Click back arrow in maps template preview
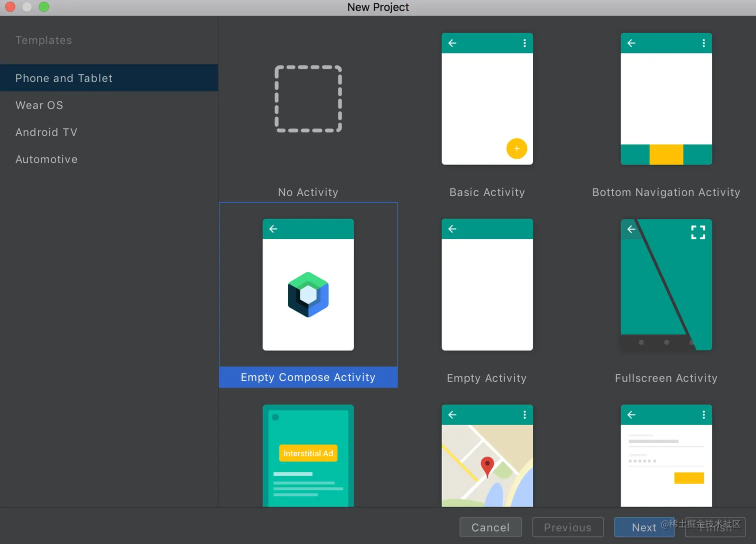 [452, 414]
